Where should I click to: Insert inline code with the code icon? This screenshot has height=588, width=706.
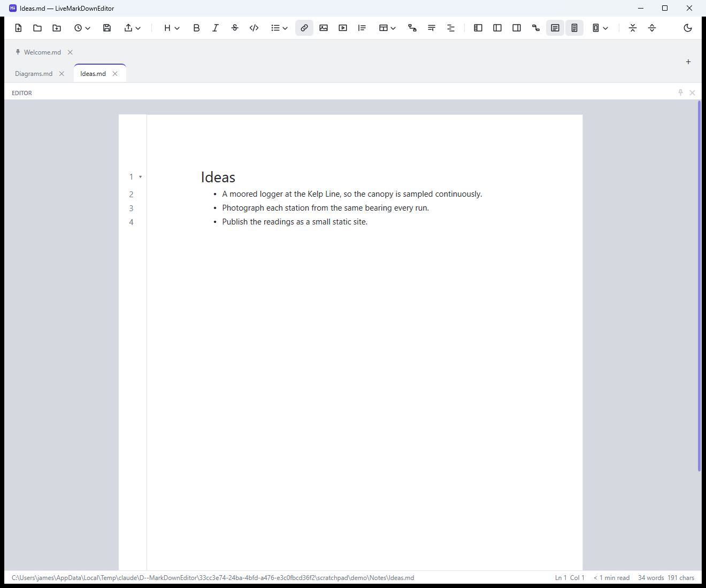click(254, 28)
